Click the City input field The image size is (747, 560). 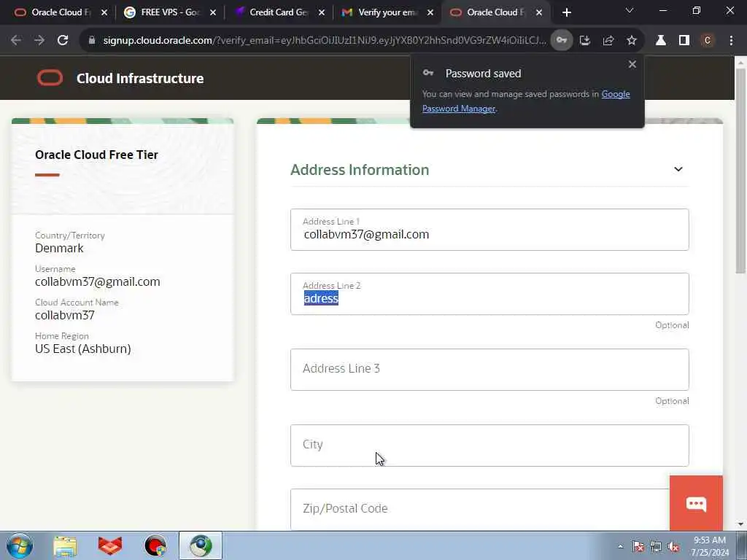click(489, 446)
